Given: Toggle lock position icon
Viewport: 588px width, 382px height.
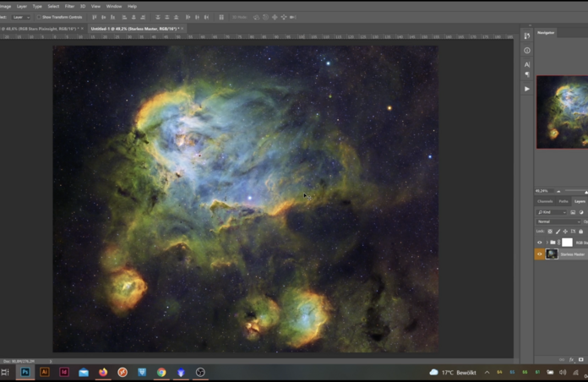Looking at the screenshot, I should pyautogui.click(x=565, y=232).
